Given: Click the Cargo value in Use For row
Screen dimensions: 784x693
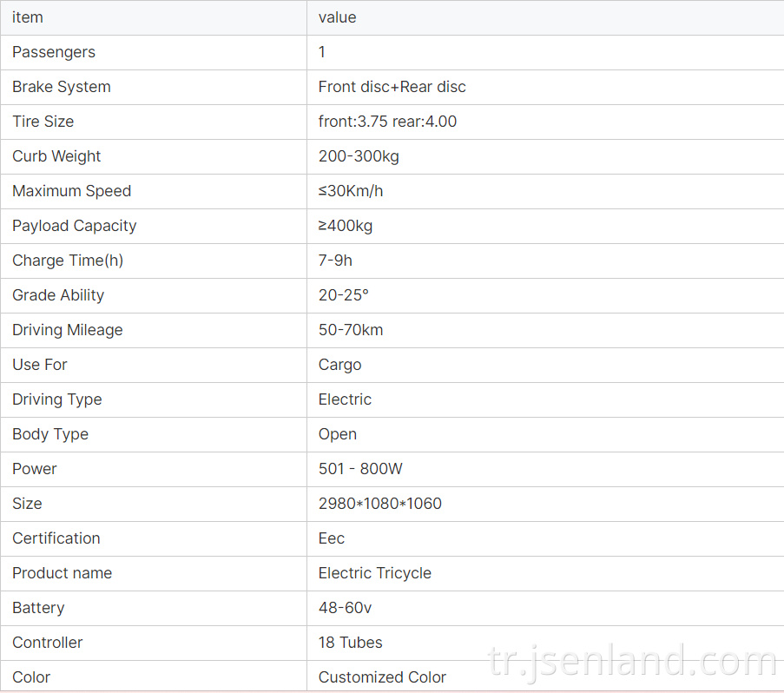Looking at the screenshot, I should coord(340,365).
